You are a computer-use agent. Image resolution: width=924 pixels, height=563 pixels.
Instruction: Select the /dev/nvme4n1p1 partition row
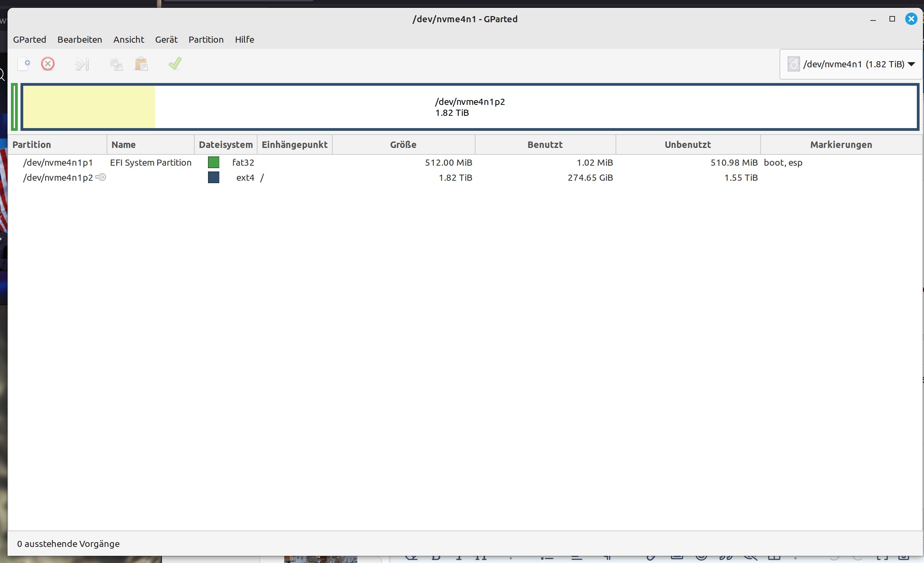pyautogui.click(x=58, y=162)
